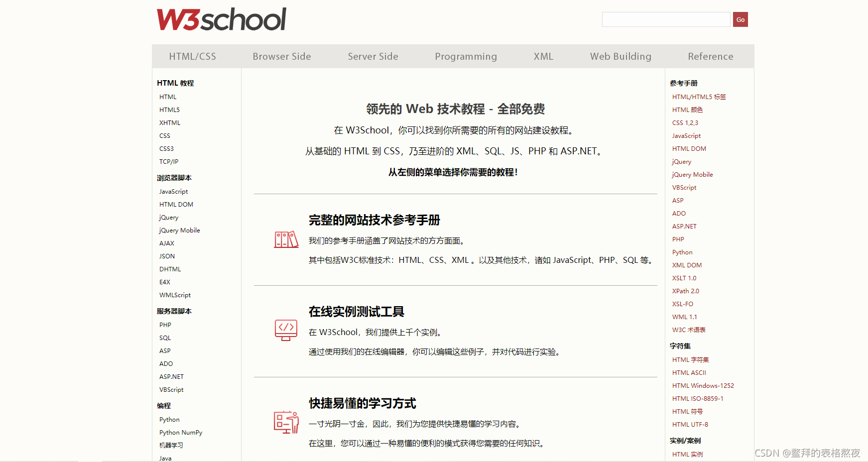Open the WML 1.1 reference link
The width and height of the screenshot is (868, 462).
[685, 317]
